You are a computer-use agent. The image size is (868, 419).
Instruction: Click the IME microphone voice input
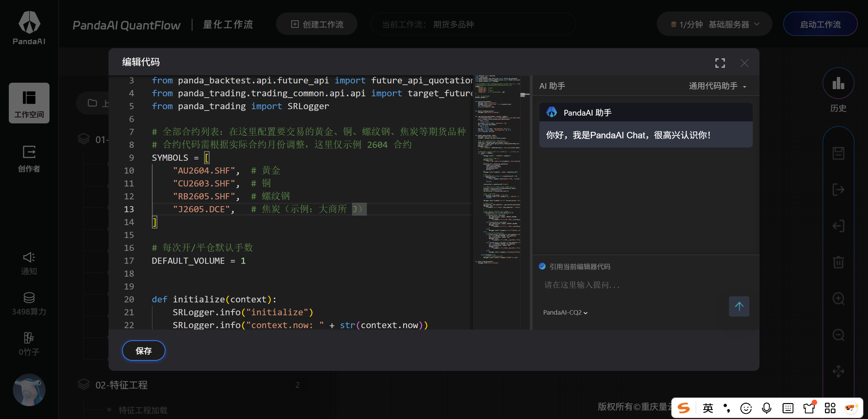click(x=767, y=408)
